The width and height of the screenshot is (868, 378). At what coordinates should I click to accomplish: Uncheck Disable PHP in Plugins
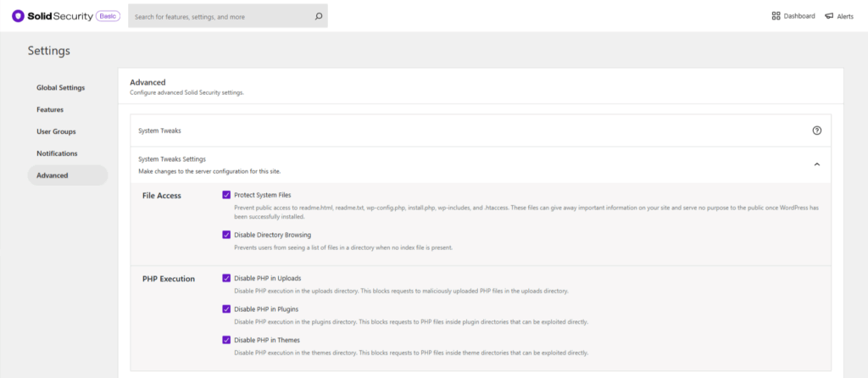[x=226, y=309]
